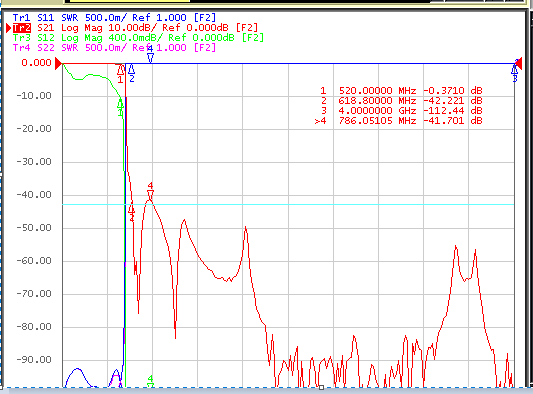533x394 pixels.
Task: Activate trace Tr3 S12 Log Mag
Action: [138, 37]
